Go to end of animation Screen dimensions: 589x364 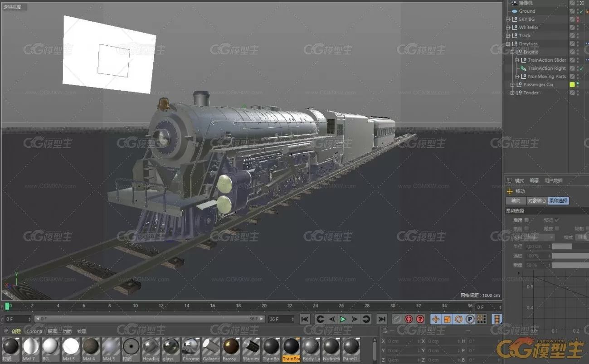pyautogui.click(x=382, y=319)
